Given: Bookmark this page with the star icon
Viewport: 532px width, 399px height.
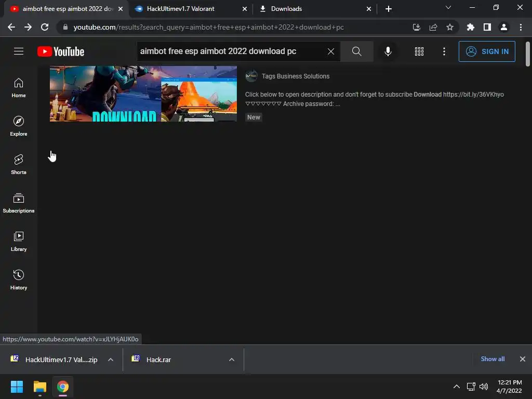Looking at the screenshot, I should pyautogui.click(x=449, y=27).
